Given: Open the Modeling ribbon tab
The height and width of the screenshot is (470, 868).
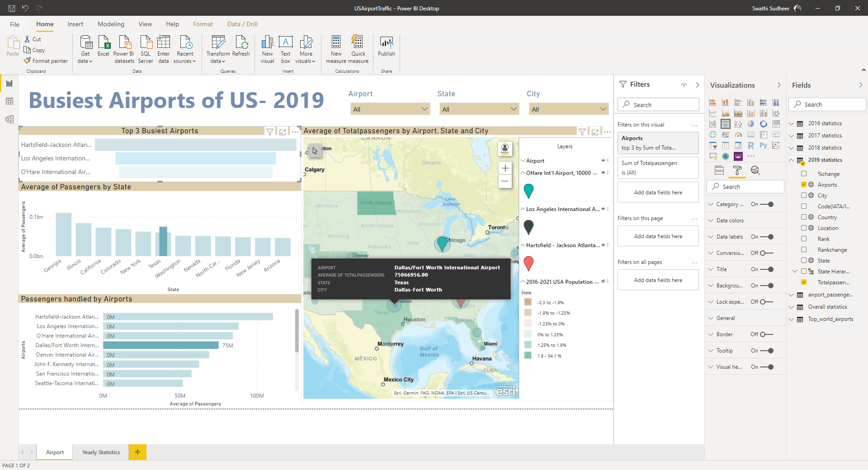Looking at the screenshot, I should pyautogui.click(x=111, y=24).
